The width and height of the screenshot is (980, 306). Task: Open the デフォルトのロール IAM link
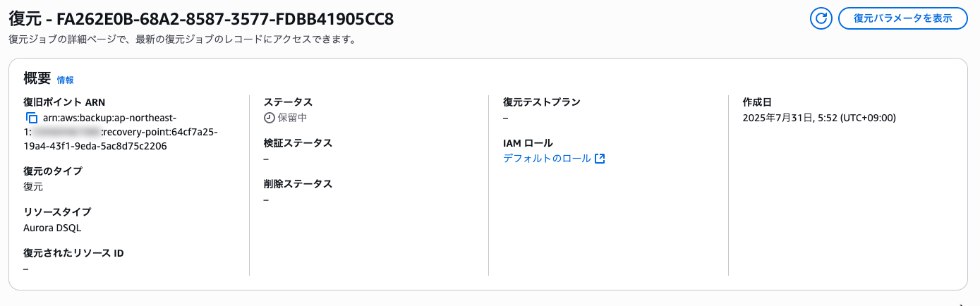pos(547,159)
